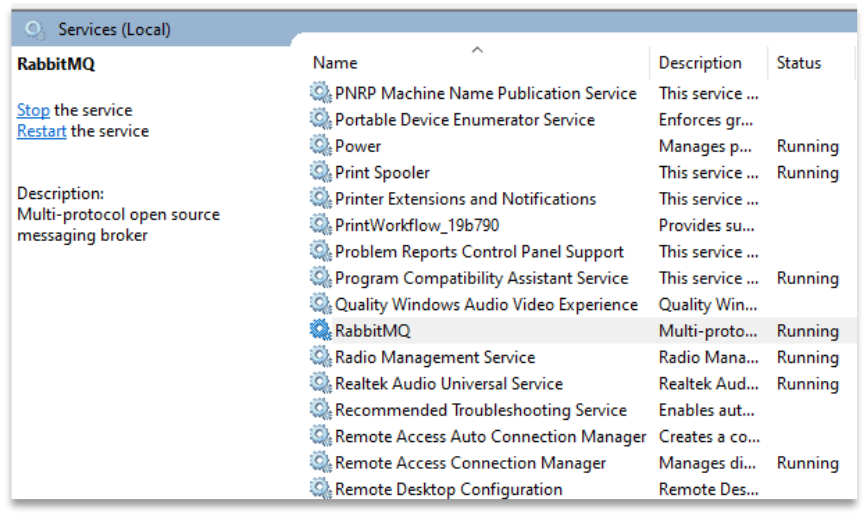Sort by the Status column header
This screenshot has width=868, height=517.
pyautogui.click(x=798, y=63)
